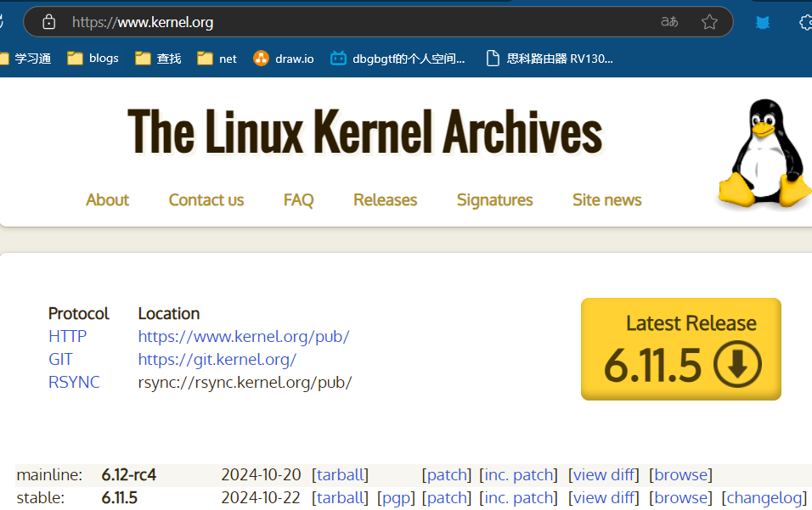Screen dimensions: 812x510
Task: Open the draw.io bookmark
Action: 284,59
